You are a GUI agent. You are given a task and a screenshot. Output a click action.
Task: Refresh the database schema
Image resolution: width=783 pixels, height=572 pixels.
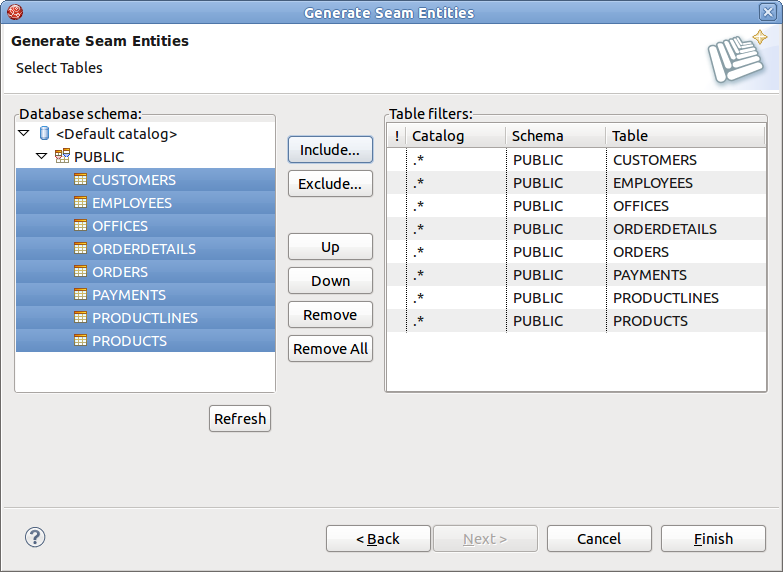click(240, 419)
